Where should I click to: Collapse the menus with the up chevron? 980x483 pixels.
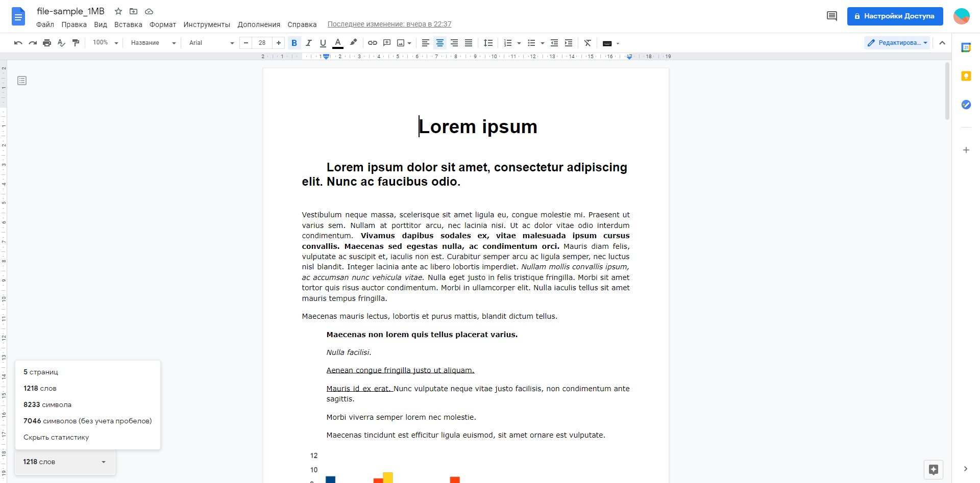tap(942, 43)
